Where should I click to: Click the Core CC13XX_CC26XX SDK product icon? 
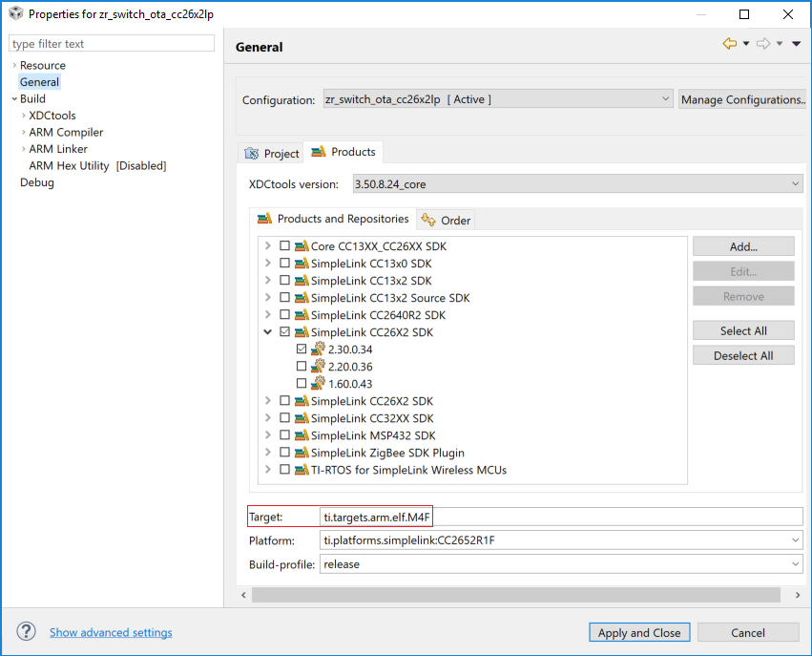(301, 246)
